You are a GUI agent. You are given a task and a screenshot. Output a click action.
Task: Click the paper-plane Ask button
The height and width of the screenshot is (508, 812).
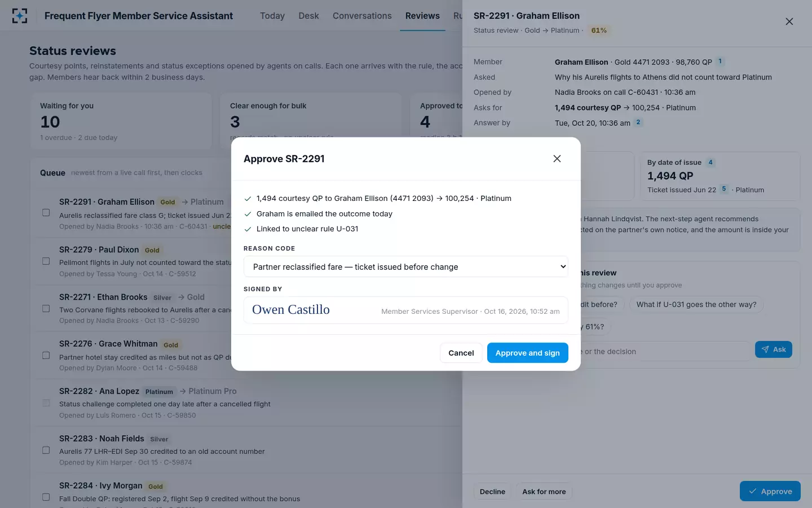click(774, 349)
